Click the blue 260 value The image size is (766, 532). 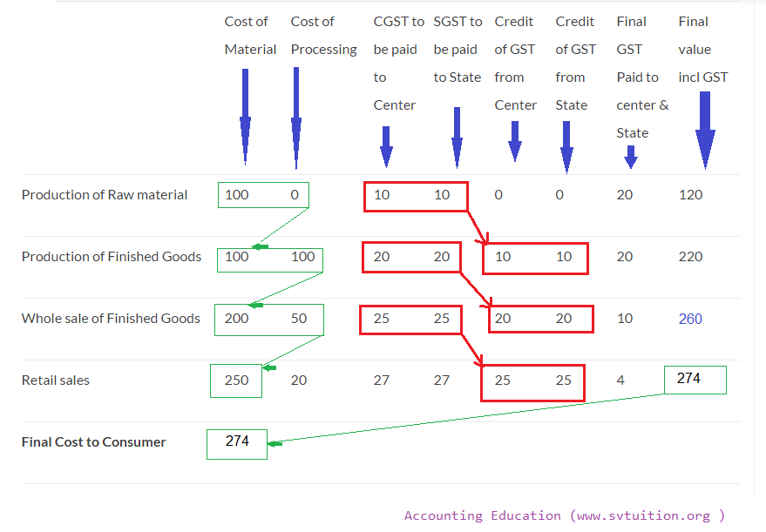pos(690,319)
